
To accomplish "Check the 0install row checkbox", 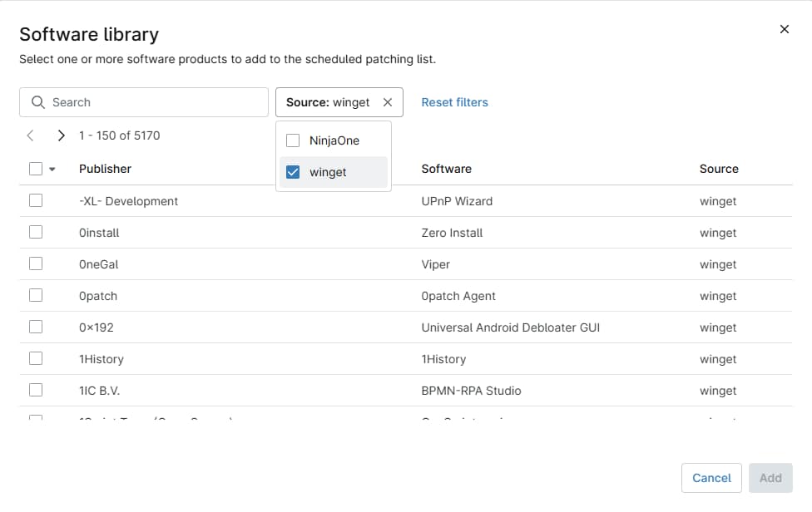I will 36,232.
